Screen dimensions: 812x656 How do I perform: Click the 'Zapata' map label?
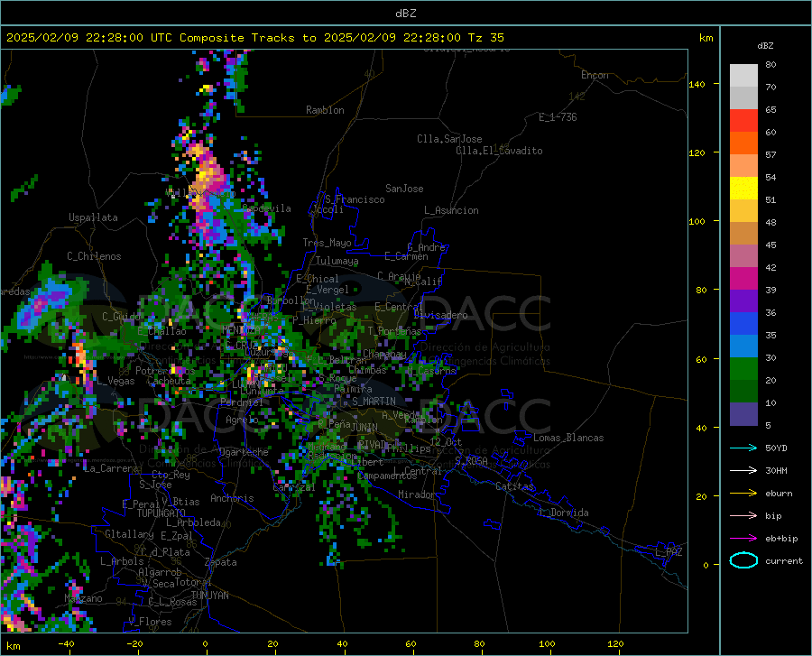pos(221,562)
